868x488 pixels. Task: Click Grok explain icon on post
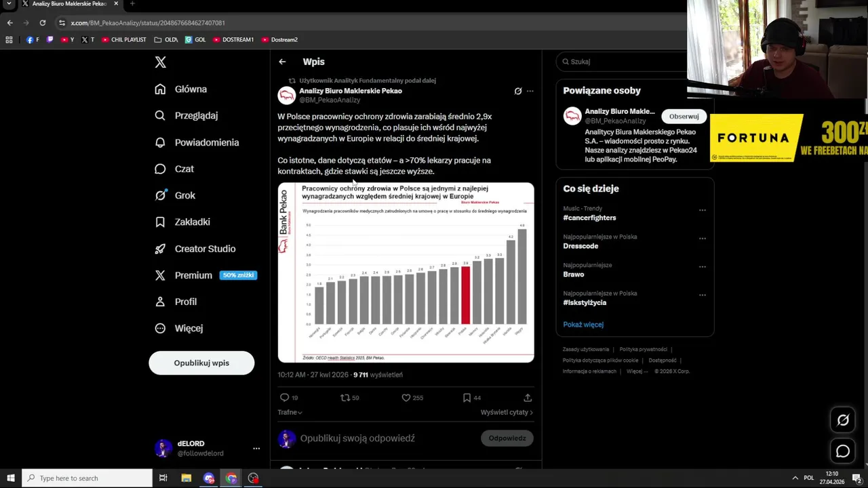tap(518, 91)
